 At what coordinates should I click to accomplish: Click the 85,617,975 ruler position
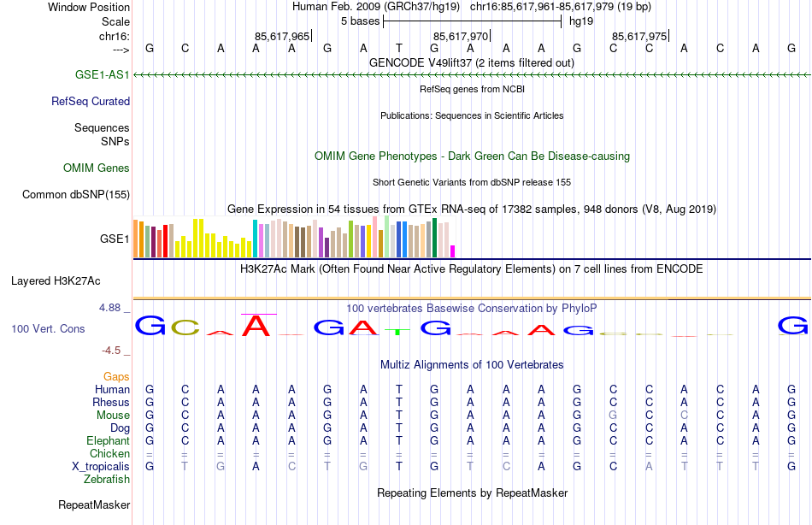coord(639,36)
